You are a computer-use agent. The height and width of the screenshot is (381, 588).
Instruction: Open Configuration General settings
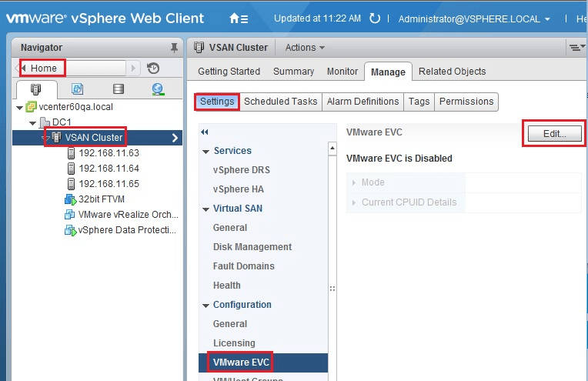(230, 324)
